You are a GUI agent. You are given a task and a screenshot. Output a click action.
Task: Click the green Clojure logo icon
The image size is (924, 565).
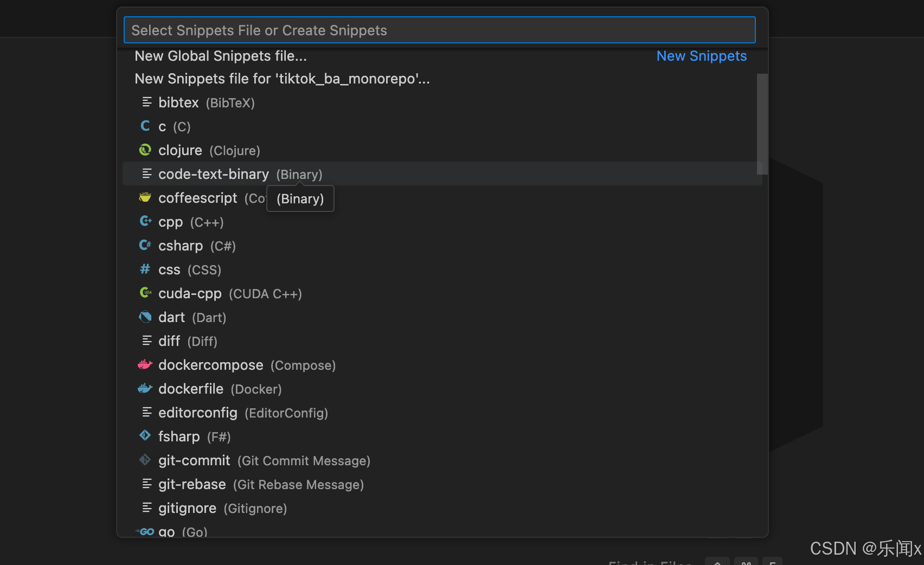145,150
